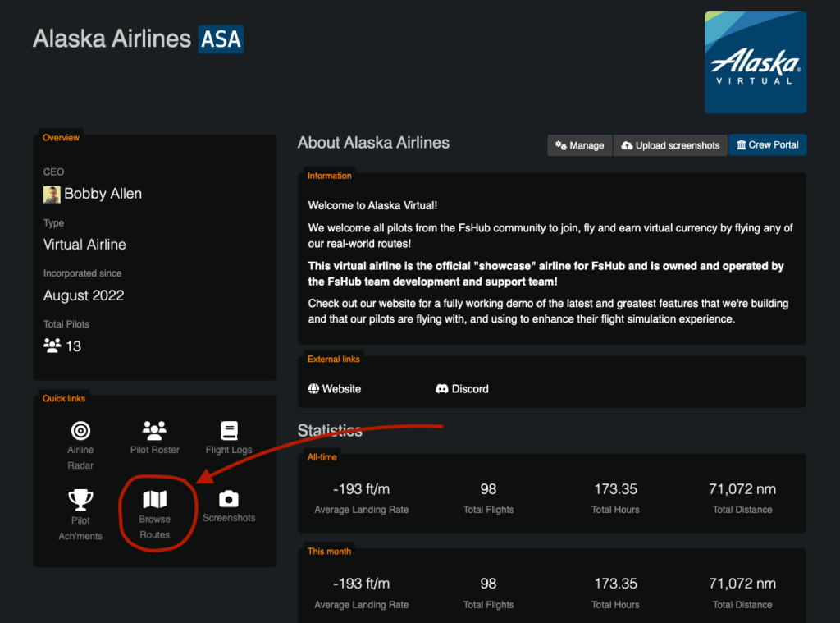Open the Browse Routes map icon
The height and width of the screenshot is (623, 840).
point(154,499)
